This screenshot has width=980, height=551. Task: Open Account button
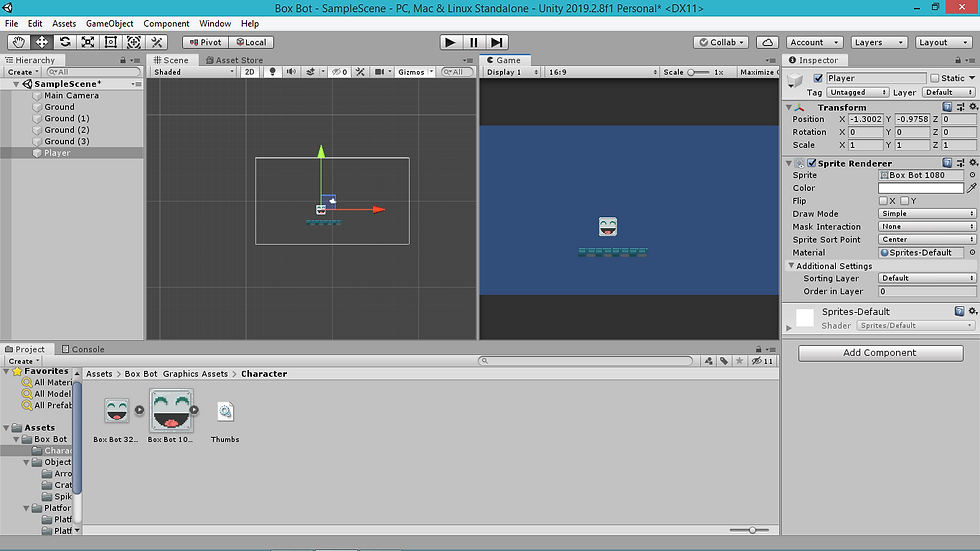coord(814,42)
